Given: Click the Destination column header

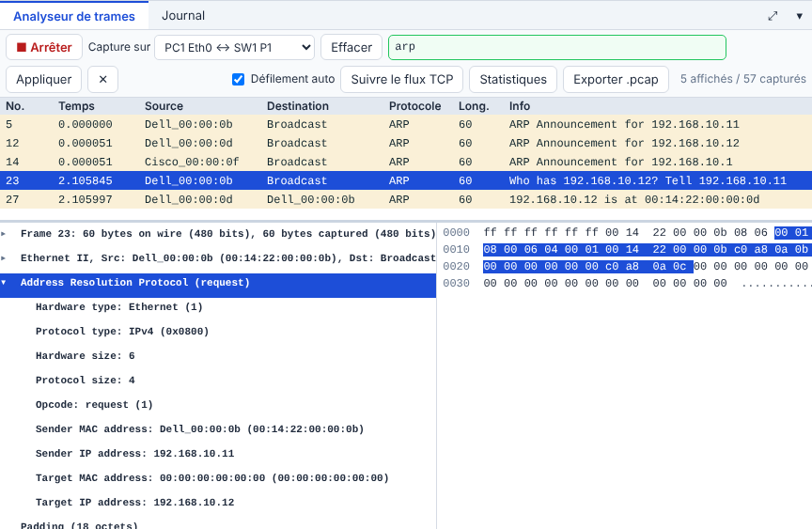Looking at the screenshot, I should [298, 106].
